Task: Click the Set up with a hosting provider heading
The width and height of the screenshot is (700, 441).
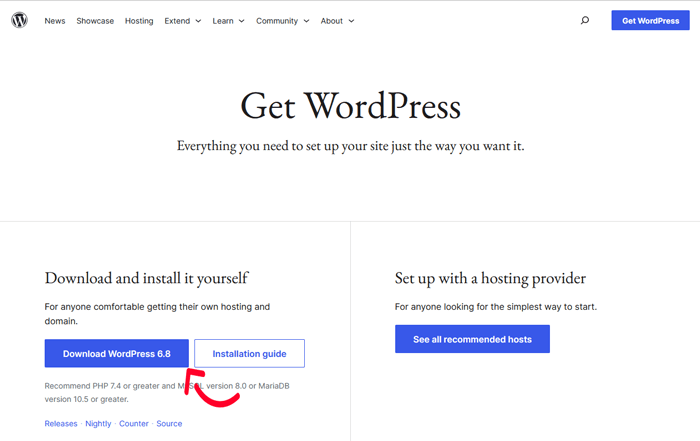Action: click(490, 278)
